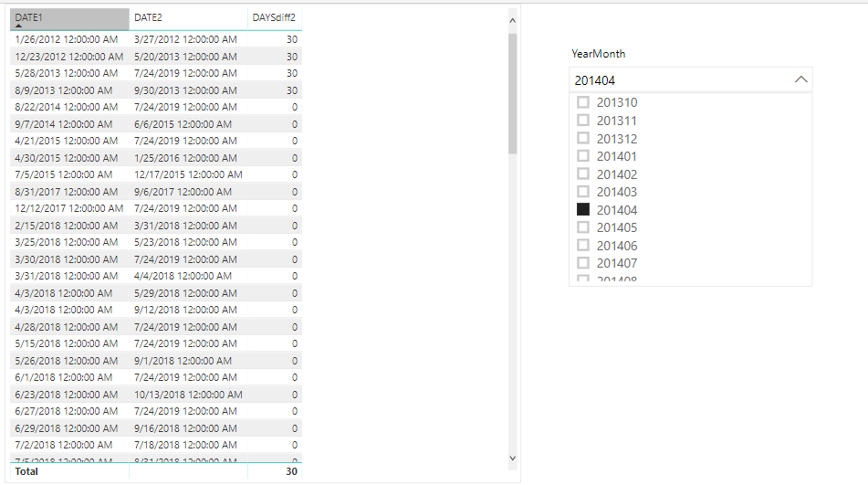The width and height of the screenshot is (868, 485).
Task: Select cell 12/12/2017 12:00:00 AM
Action: (x=69, y=208)
